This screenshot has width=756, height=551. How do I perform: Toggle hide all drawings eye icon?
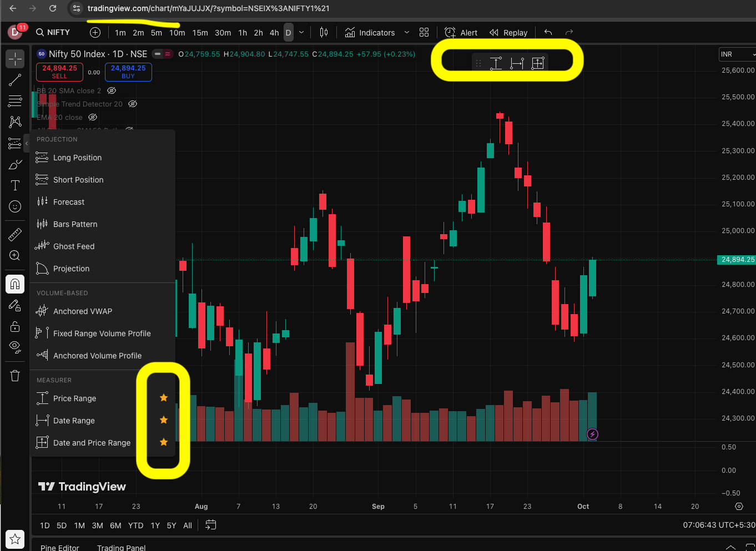pos(15,347)
